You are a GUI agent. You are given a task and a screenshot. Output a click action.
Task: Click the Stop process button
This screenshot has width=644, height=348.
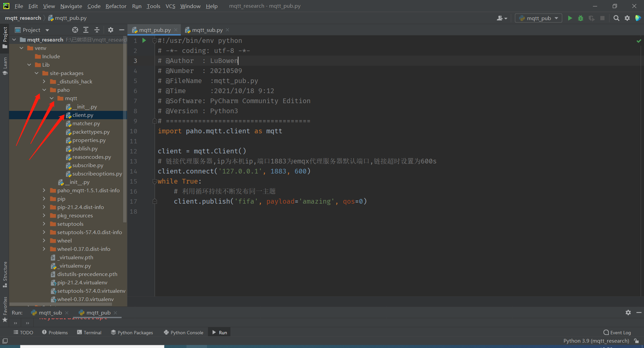[x=602, y=18]
